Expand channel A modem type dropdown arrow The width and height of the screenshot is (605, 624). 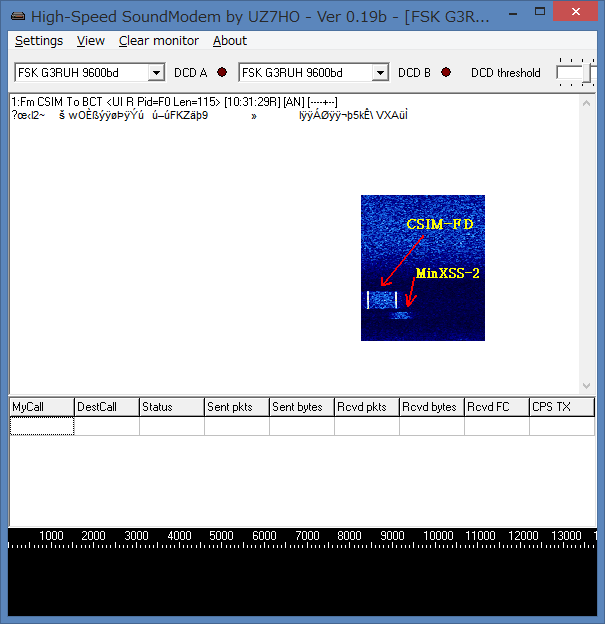[156, 73]
